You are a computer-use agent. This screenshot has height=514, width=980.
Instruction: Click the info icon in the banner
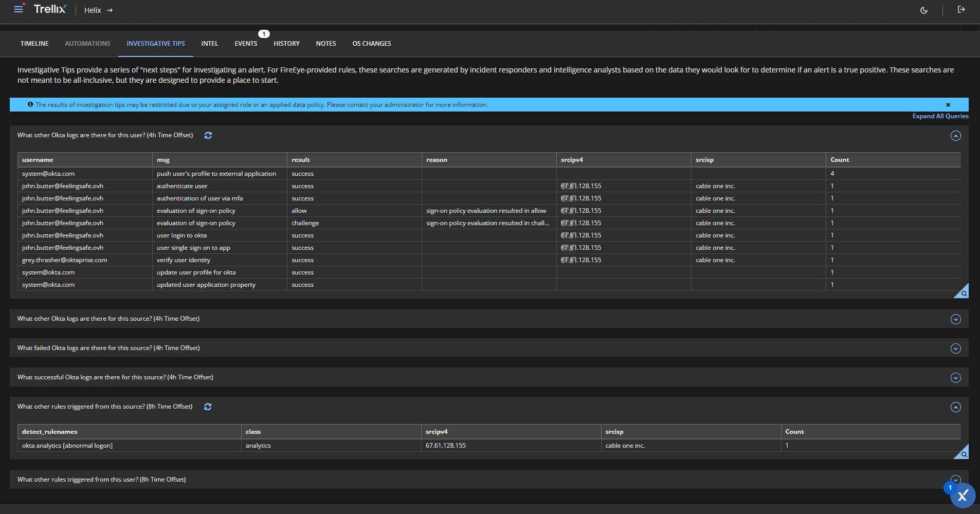(x=30, y=104)
